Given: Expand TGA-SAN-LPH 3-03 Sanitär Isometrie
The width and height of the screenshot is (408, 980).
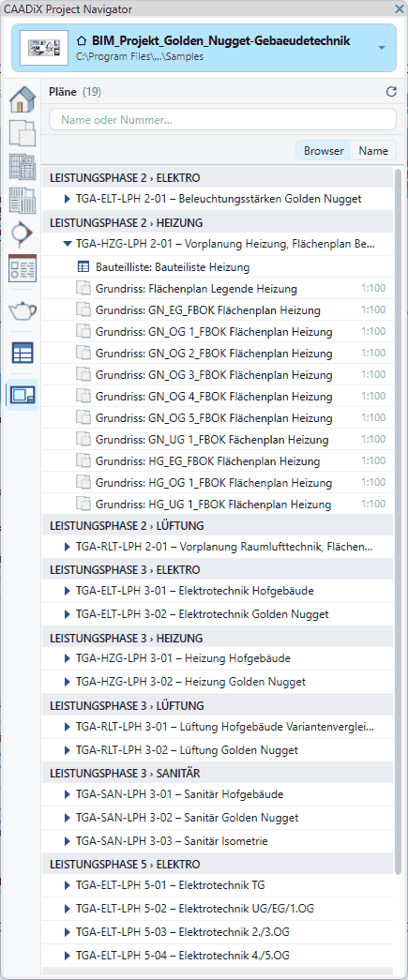Looking at the screenshot, I should click(68, 841).
